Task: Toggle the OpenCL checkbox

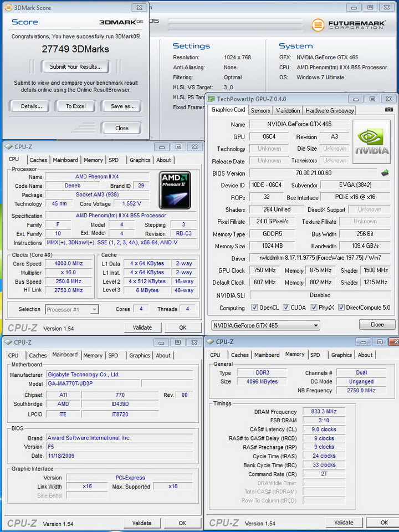Action: pos(254,308)
